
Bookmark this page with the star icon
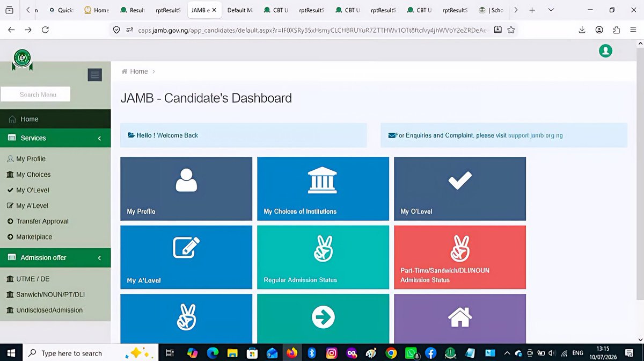(x=511, y=30)
